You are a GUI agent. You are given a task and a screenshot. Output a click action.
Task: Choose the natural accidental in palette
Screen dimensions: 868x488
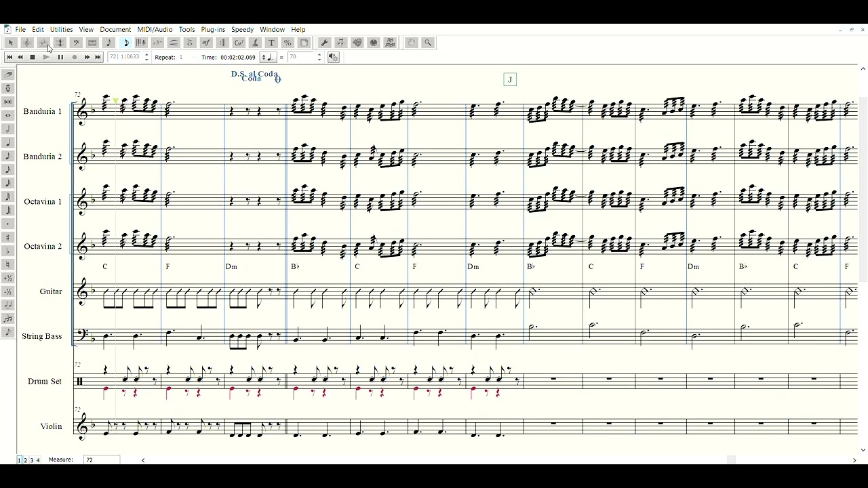point(8,264)
